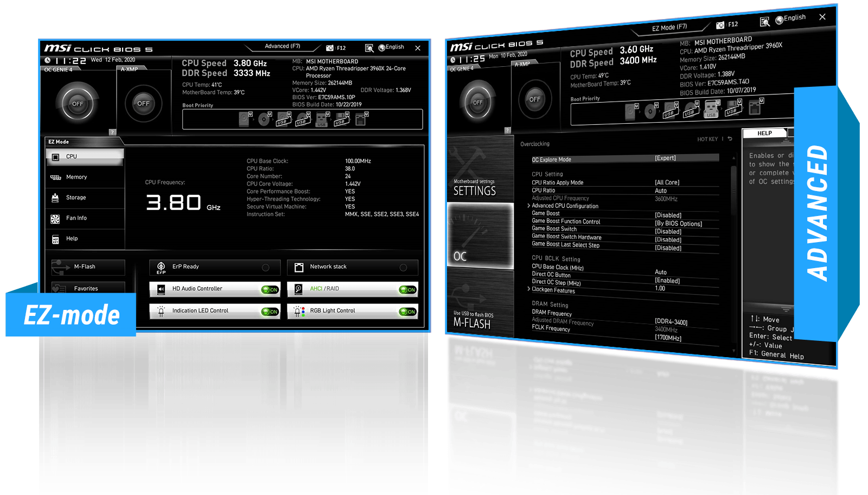Expand Advanced CPU Configuration submenu
Screen dimensions: 868x495
565,206
